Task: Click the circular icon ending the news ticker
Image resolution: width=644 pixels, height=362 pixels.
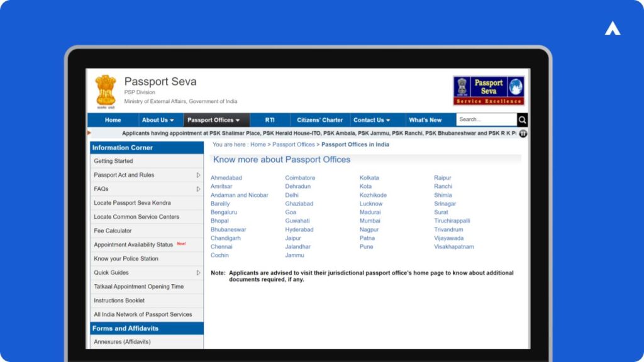Action: click(523, 133)
